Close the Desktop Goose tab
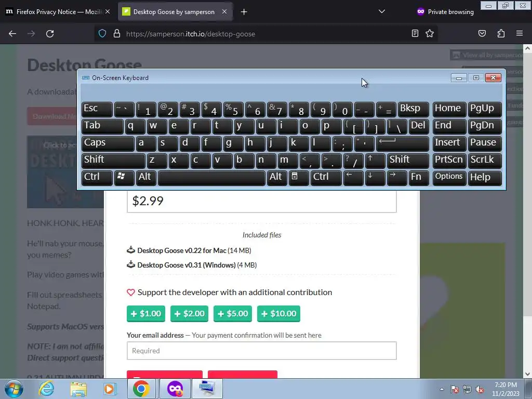 [224, 11]
